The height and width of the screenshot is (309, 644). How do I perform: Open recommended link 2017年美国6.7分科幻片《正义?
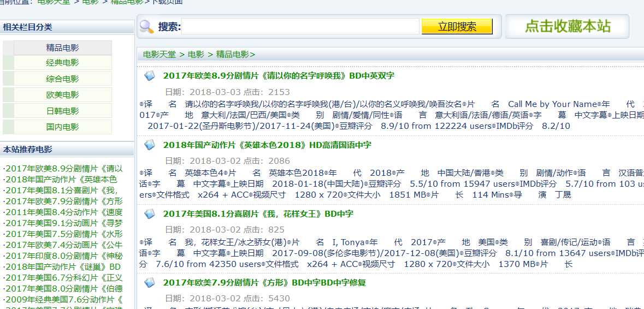63,278
